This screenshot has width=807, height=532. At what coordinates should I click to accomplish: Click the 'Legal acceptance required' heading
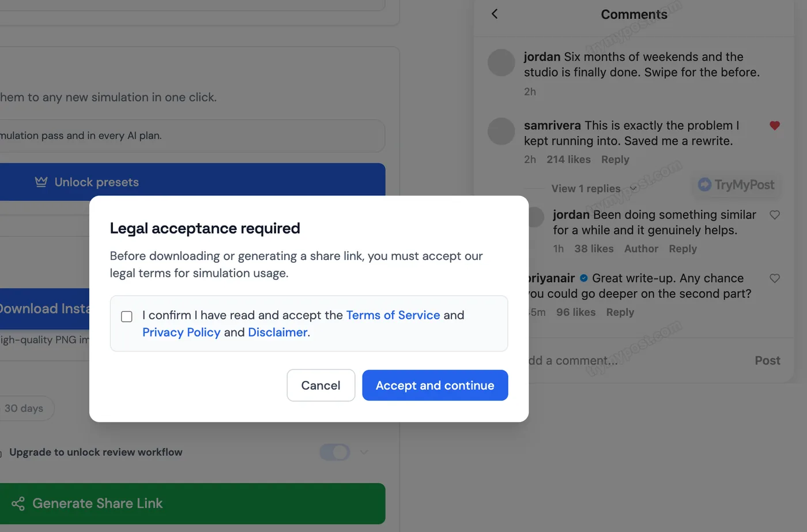click(x=205, y=228)
